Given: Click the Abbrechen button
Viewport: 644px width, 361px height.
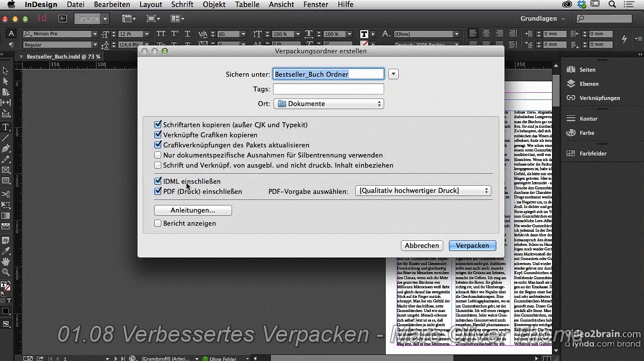Looking at the screenshot, I should click(422, 245).
